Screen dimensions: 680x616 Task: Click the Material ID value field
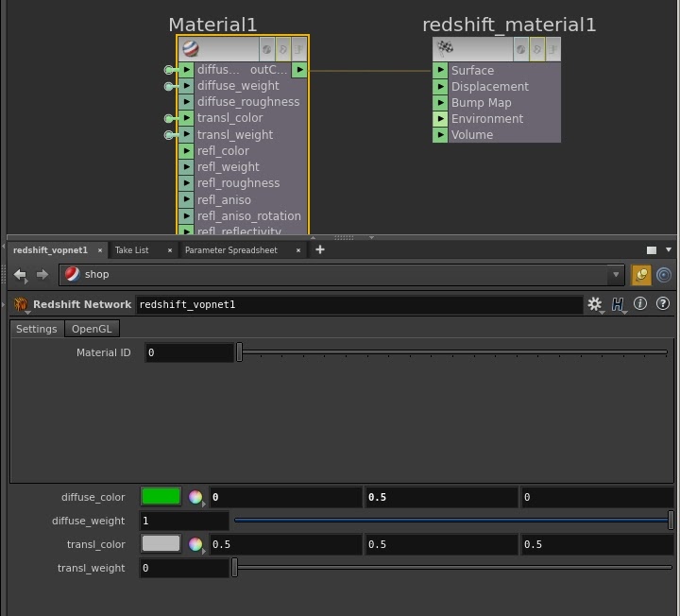(189, 352)
